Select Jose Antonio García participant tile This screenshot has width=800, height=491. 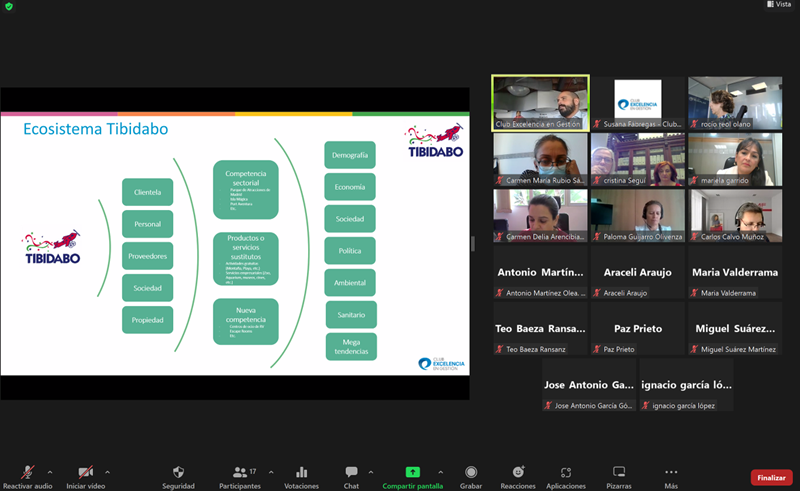coord(589,384)
